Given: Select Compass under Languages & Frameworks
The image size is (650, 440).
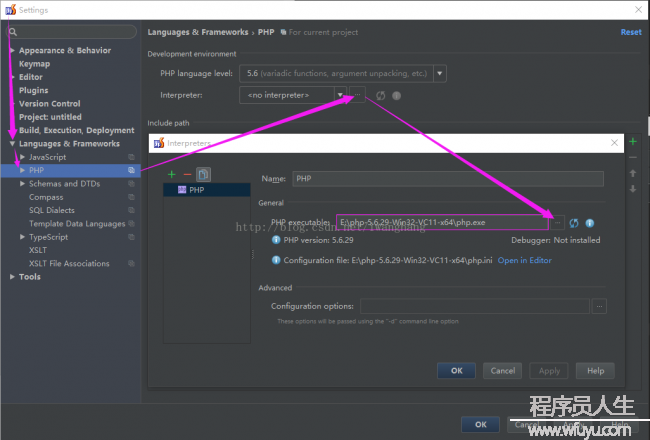Looking at the screenshot, I should 46,197.
